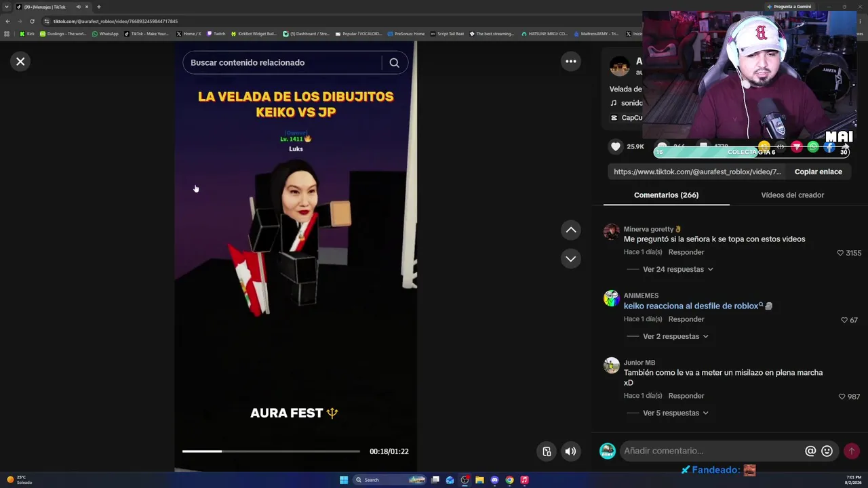This screenshot has height=488, width=868.
Task: Click the taskbar Search box
Action: 390,480
